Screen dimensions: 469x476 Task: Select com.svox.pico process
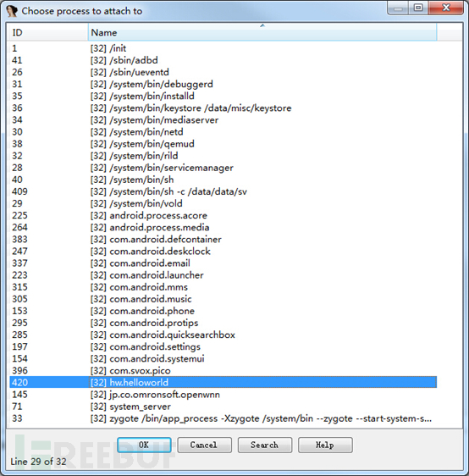(223, 371)
